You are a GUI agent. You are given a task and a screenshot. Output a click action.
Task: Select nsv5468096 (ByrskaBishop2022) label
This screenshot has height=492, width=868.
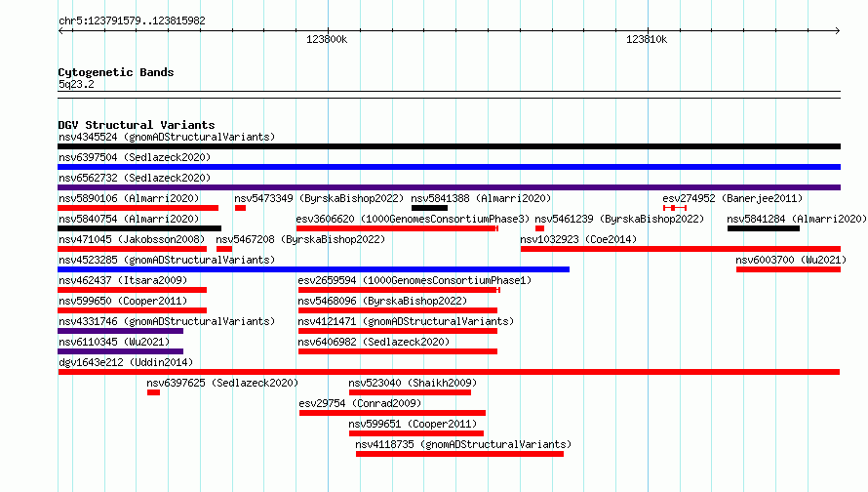(x=382, y=301)
